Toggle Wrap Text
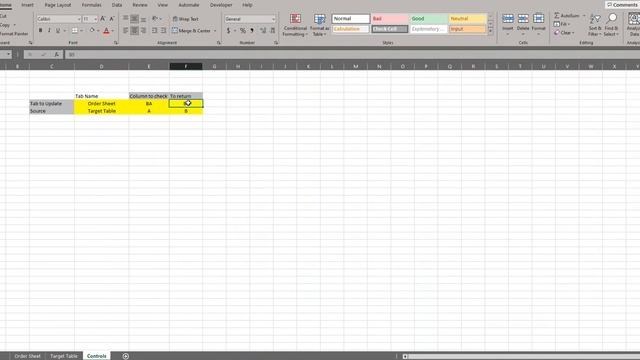This screenshot has height=360, width=640. tap(186, 19)
